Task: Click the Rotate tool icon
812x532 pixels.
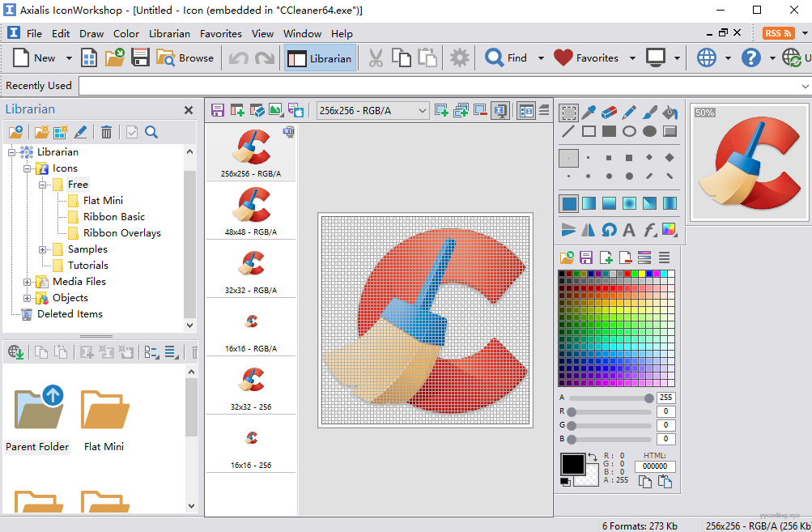Action: click(609, 230)
